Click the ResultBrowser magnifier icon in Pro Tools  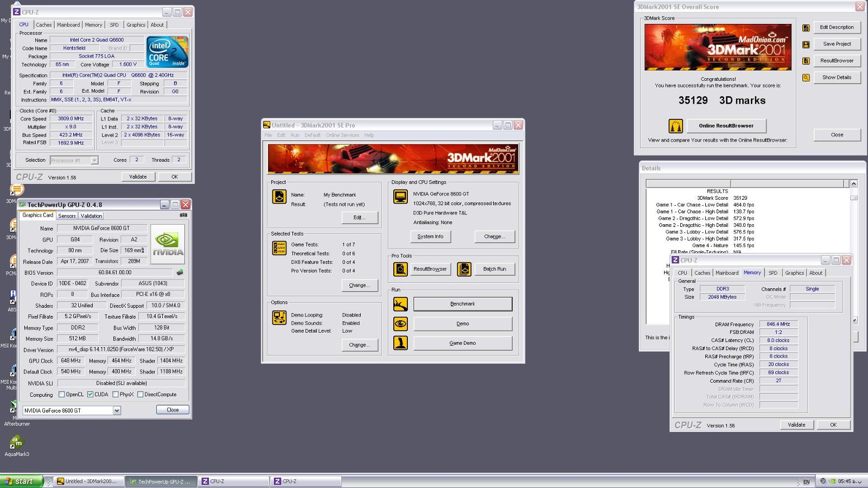(400, 269)
